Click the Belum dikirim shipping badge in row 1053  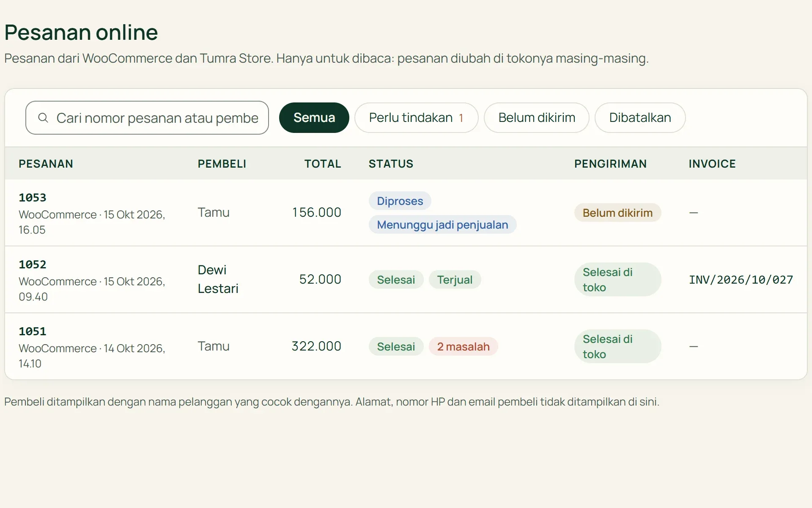tap(617, 213)
